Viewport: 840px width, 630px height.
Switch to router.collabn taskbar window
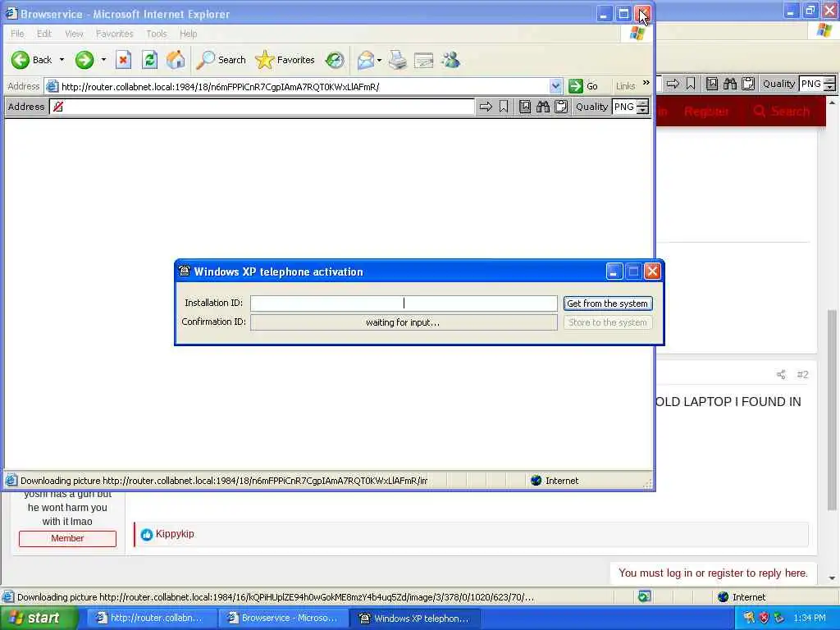click(151, 619)
